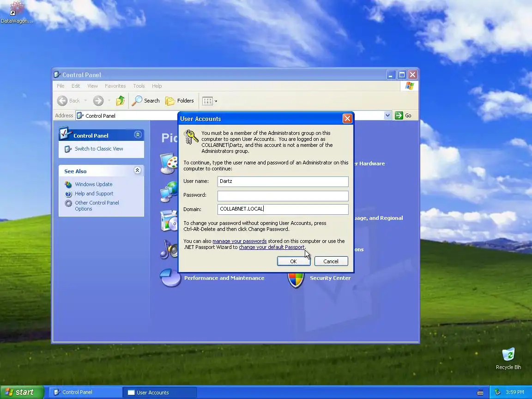The image size is (532, 399).
Task: Click the Performance and Maintenance pie chart icon
Action: [x=170, y=278]
